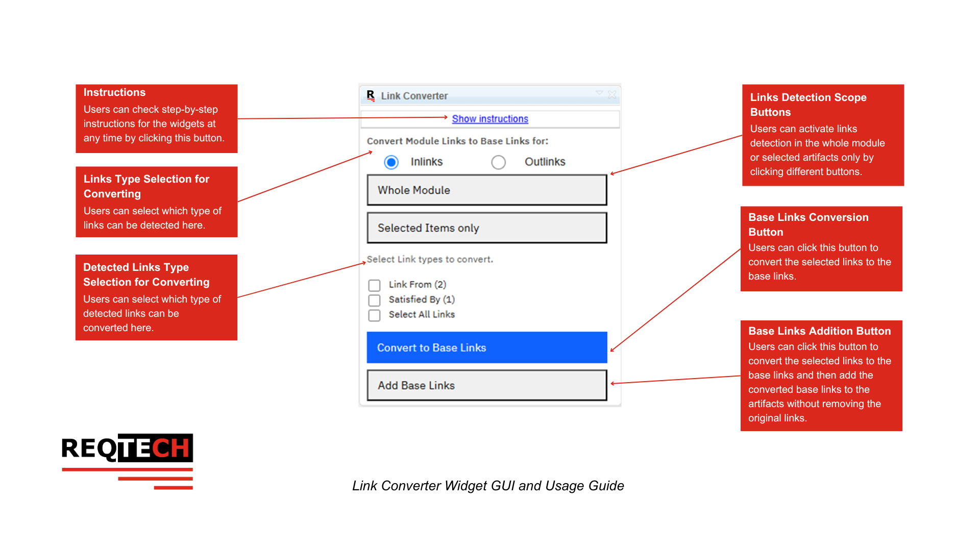Click 'Convert Module Links to Base Links for:' label
Screen dimensions: 980x551
pos(457,141)
